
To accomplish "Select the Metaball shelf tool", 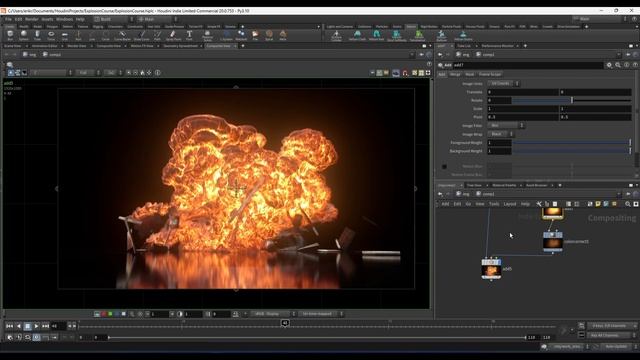I will pyautogui.click(x=241, y=35).
